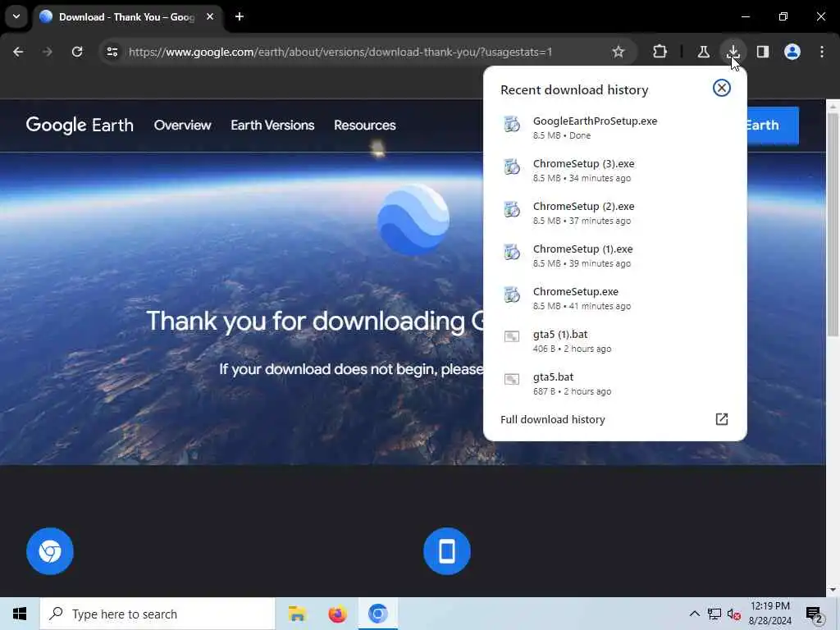This screenshot has height=630, width=840.
Task: Open the Overview menu item
Action: pos(182,125)
